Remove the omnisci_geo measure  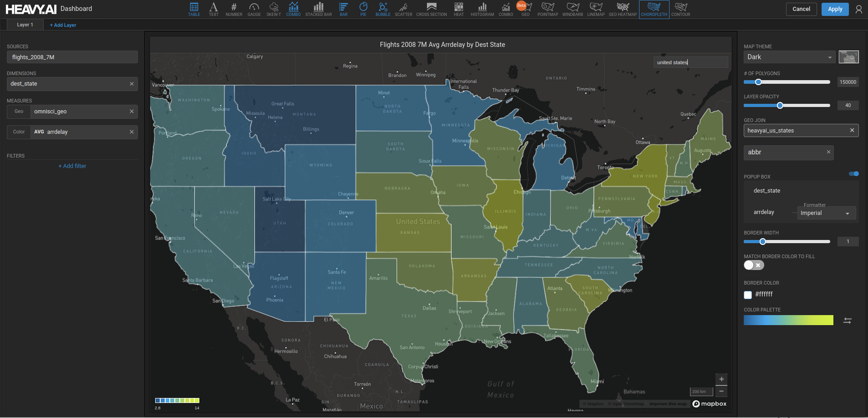[x=132, y=112]
